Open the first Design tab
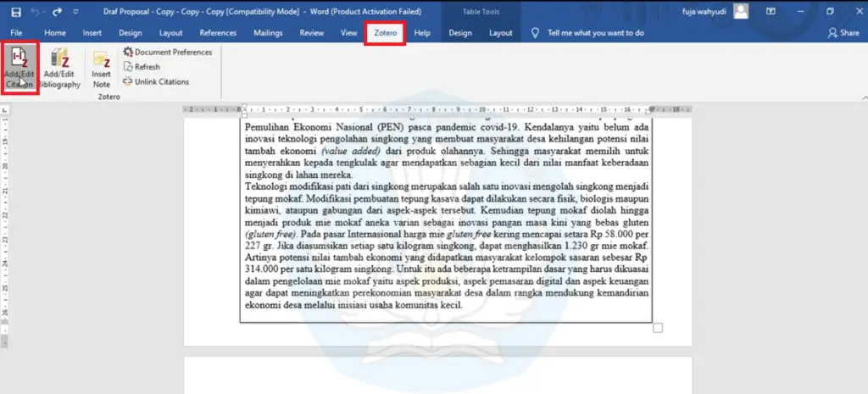Viewport: 868px width, 394px height. [x=130, y=33]
